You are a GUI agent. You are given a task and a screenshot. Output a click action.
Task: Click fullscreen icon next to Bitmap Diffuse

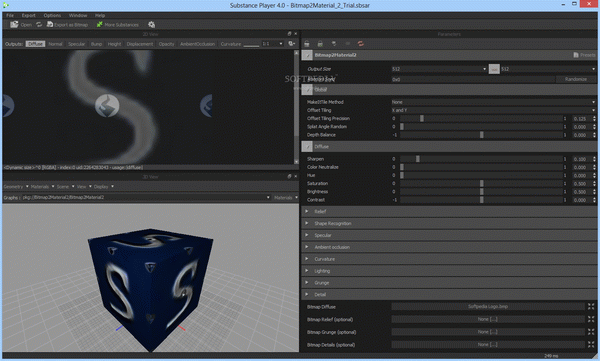click(x=591, y=306)
